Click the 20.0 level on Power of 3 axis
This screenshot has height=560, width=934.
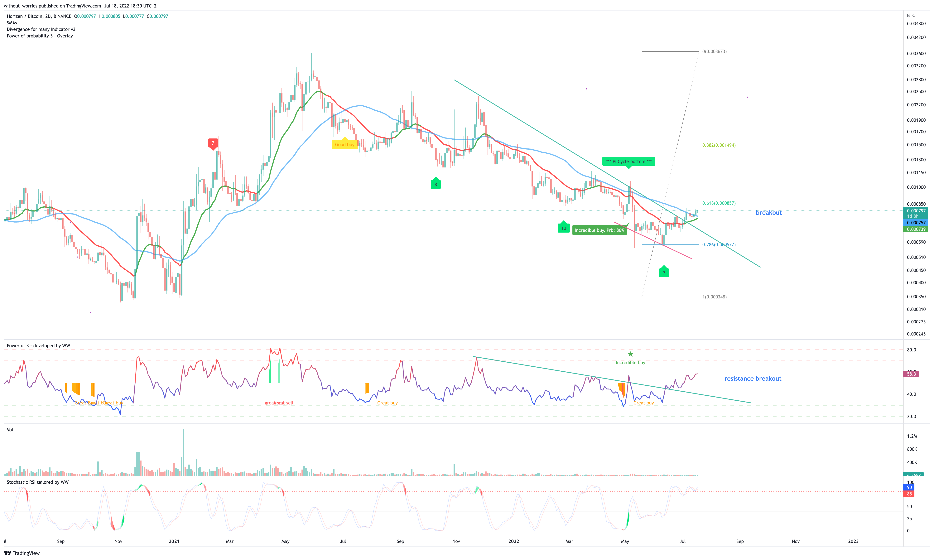[911, 417]
